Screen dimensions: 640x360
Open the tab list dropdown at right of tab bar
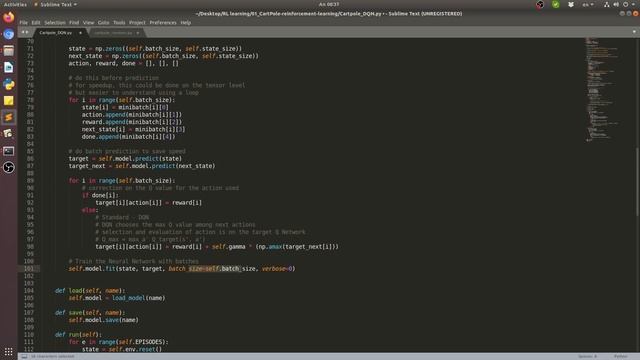coord(634,32)
